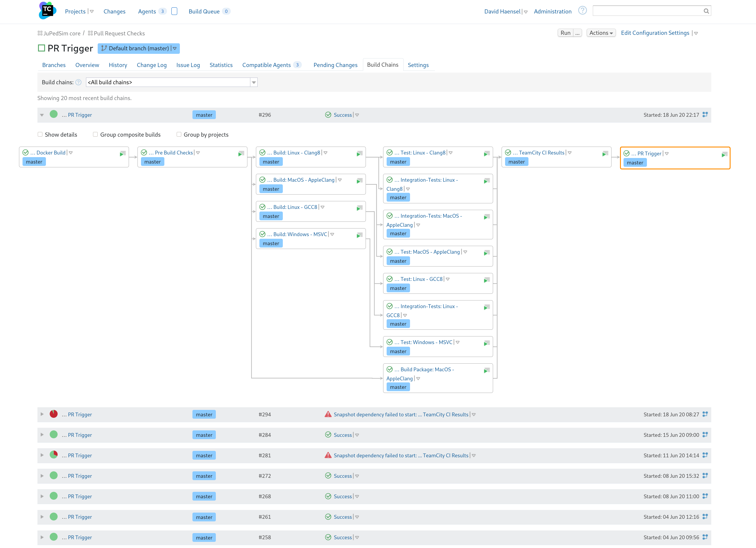The height and width of the screenshot is (548, 756).
Task: Click build log icon on Test: Windows - MSVC node
Action: [x=487, y=343]
